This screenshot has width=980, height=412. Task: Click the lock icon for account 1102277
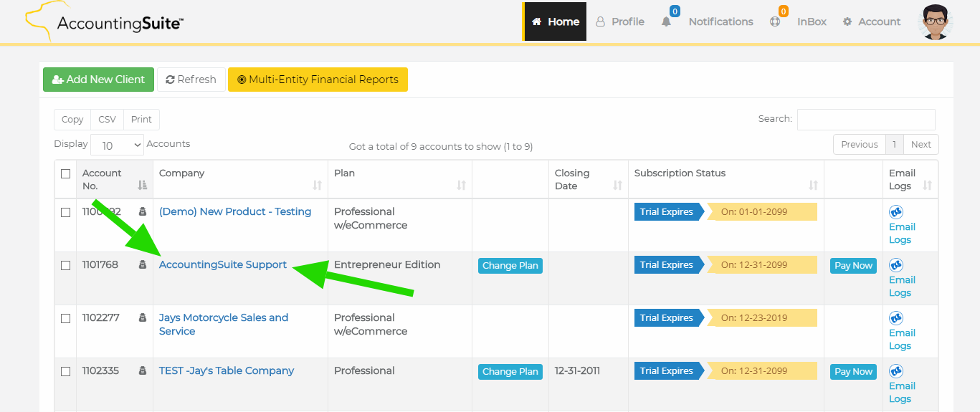coord(142,318)
